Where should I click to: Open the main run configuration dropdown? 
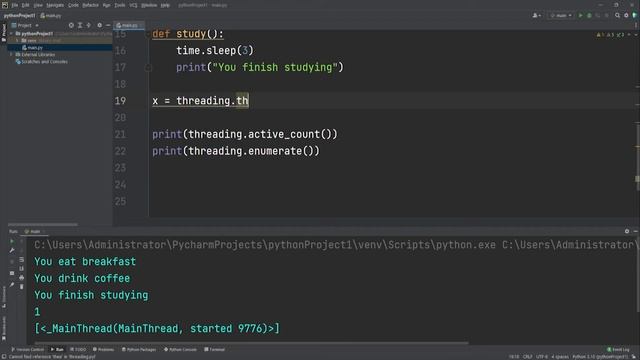pos(561,16)
